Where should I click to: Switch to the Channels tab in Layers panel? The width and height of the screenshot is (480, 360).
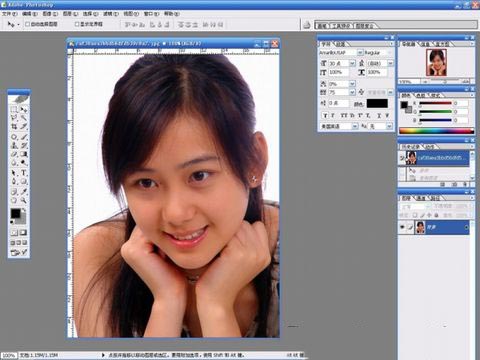(x=420, y=198)
